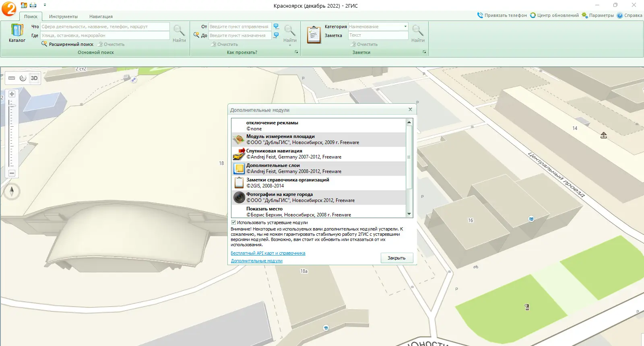Click the ruler measurement tool on map

(12, 78)
